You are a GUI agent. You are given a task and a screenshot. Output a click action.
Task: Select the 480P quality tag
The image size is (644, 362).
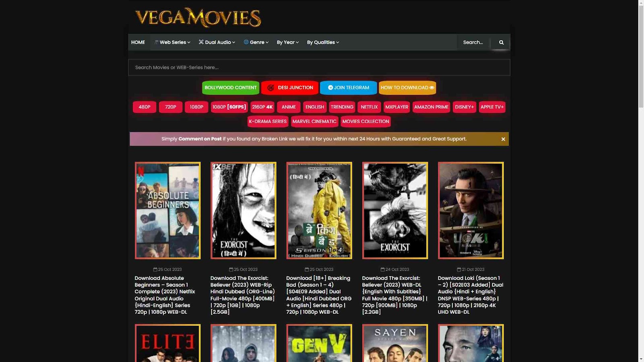(144, 107)
